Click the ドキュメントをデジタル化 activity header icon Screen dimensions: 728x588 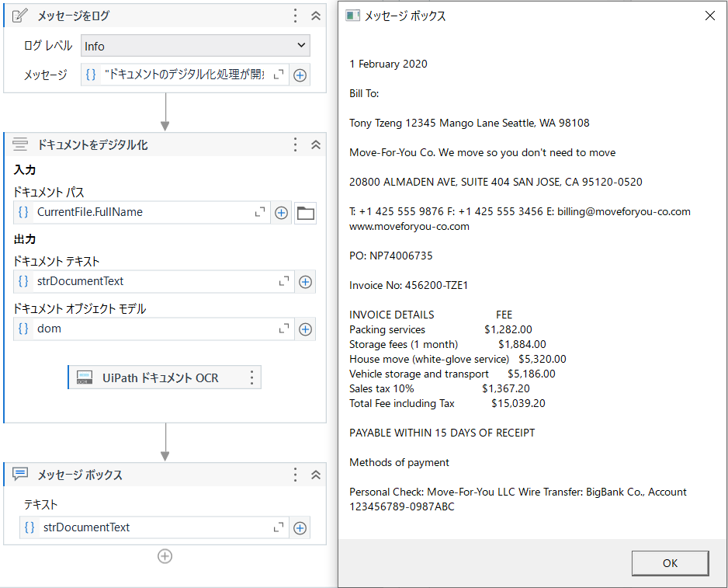(19, 144)
